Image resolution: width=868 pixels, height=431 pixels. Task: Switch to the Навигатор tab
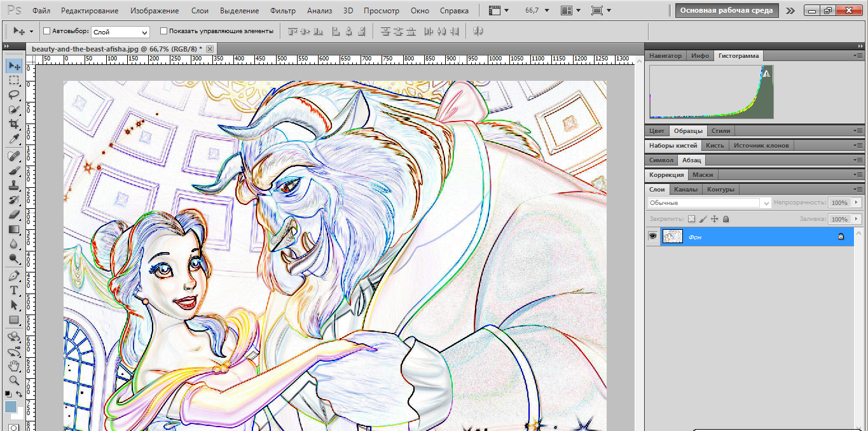click(665, 56)
